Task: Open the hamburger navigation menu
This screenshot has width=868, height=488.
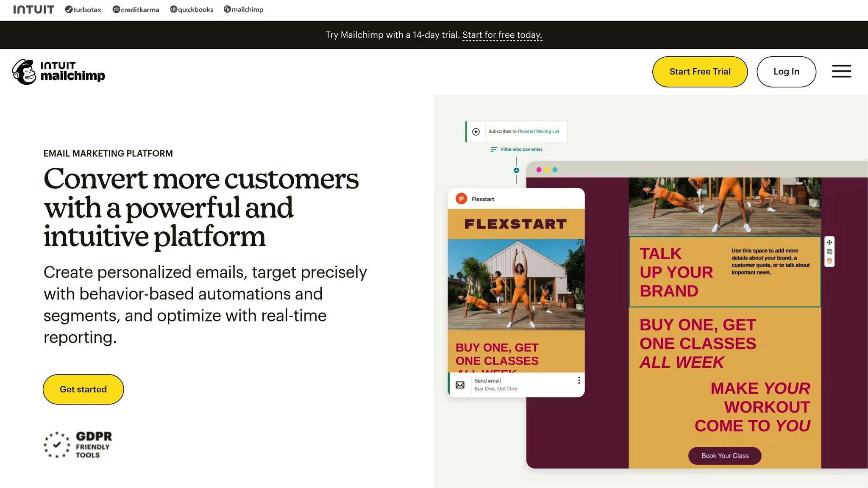Action: [841, 72]
